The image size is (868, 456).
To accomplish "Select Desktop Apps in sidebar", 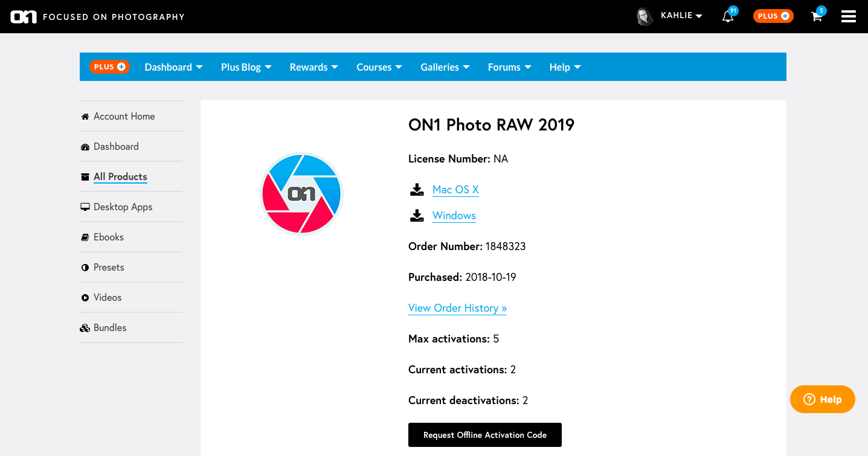I will (x=123, y=207).
